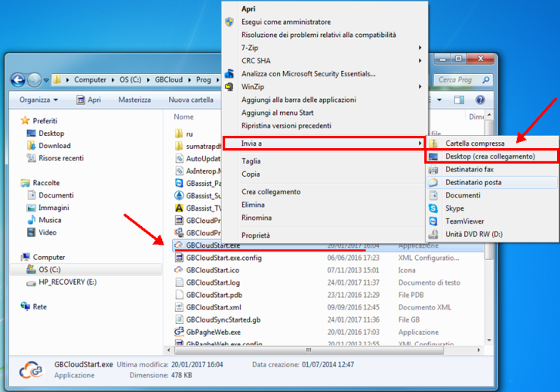Screen dimensions: 560x392
Task: Click Computer in the address bar
Action: click(90, 79)
